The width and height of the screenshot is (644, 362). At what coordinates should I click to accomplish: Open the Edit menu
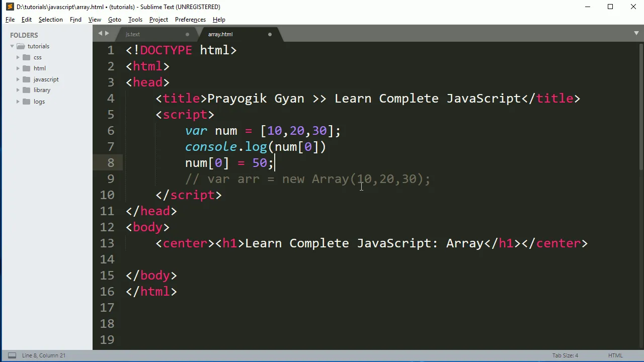(27, 20)
